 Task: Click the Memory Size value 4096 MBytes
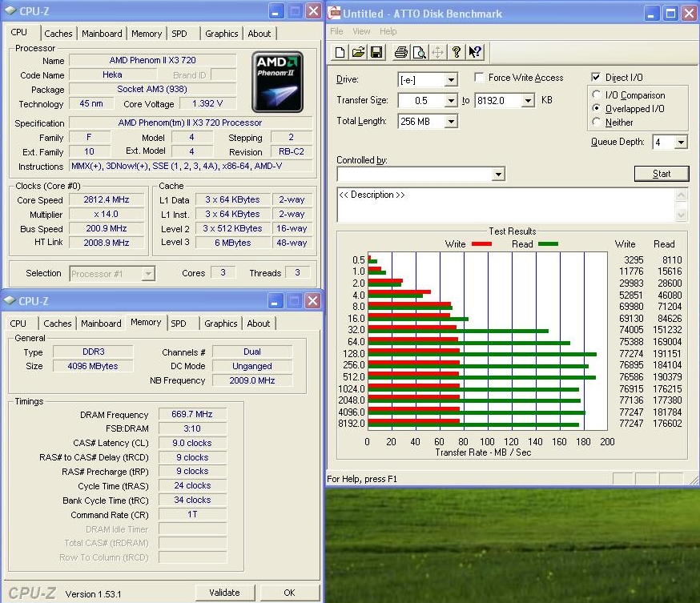click(x=93, y=366)
